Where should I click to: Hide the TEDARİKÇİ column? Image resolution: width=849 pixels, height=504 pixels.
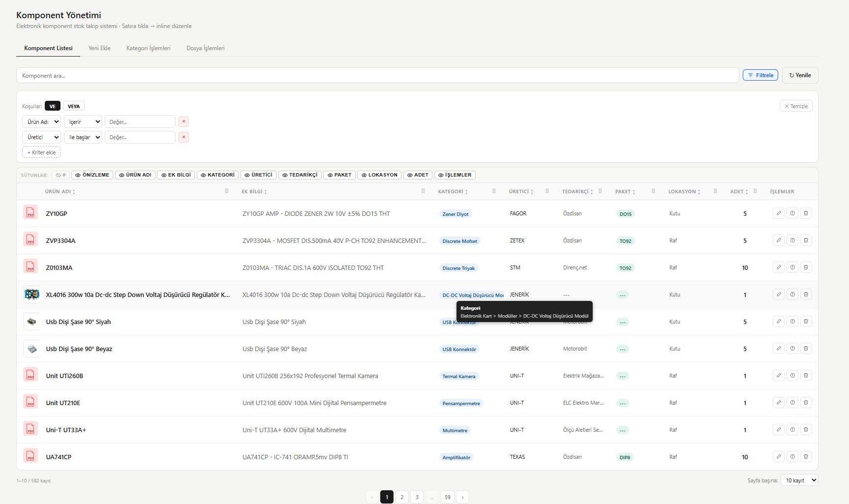300,175
